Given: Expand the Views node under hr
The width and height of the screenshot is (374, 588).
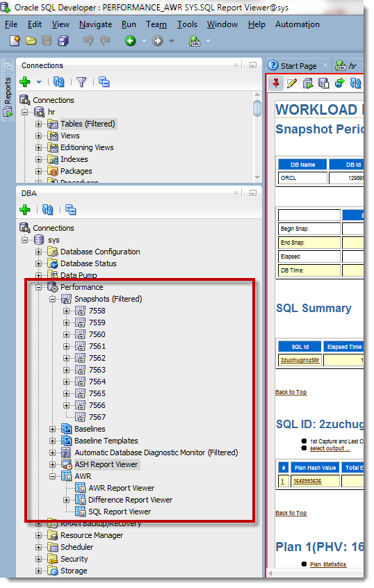Looking at the screenshot, I should [39, 136].
